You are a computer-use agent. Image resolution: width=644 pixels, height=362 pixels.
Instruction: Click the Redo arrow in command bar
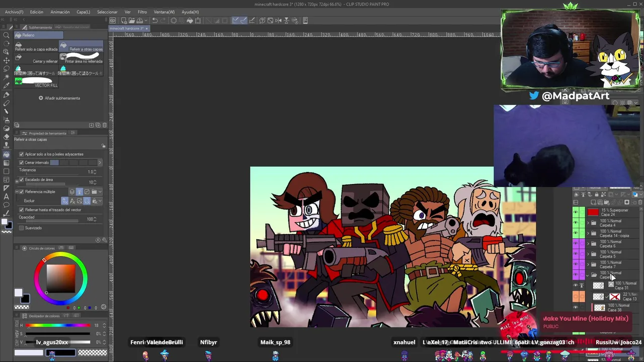point(163,21)
